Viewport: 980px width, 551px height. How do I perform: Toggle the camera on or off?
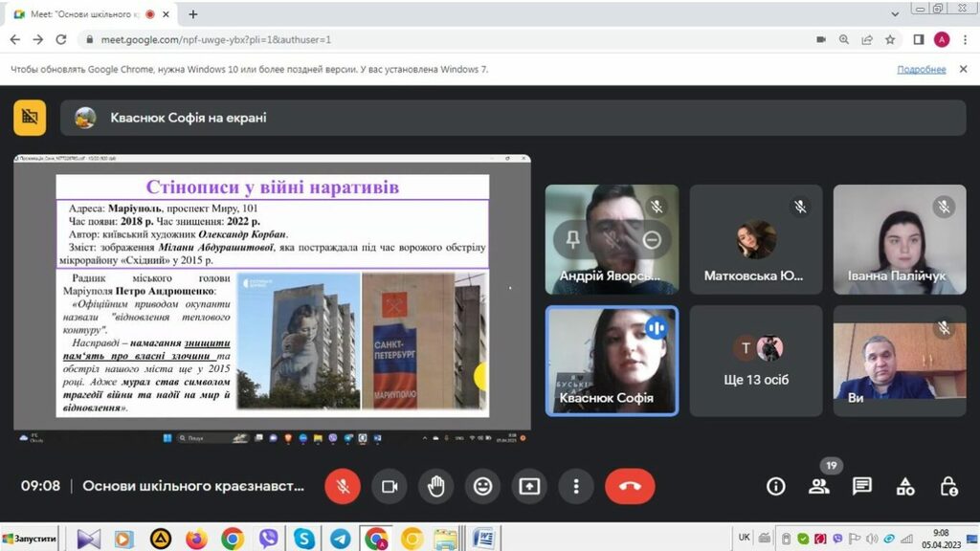[x=390, y=486]
